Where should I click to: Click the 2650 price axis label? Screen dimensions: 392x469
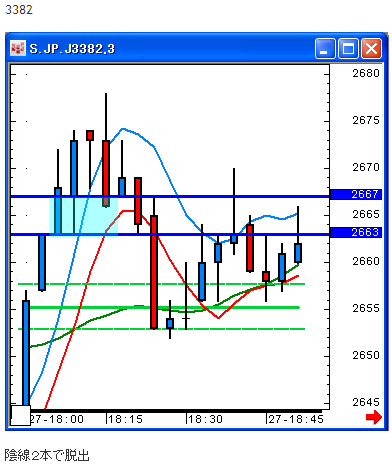366,355
